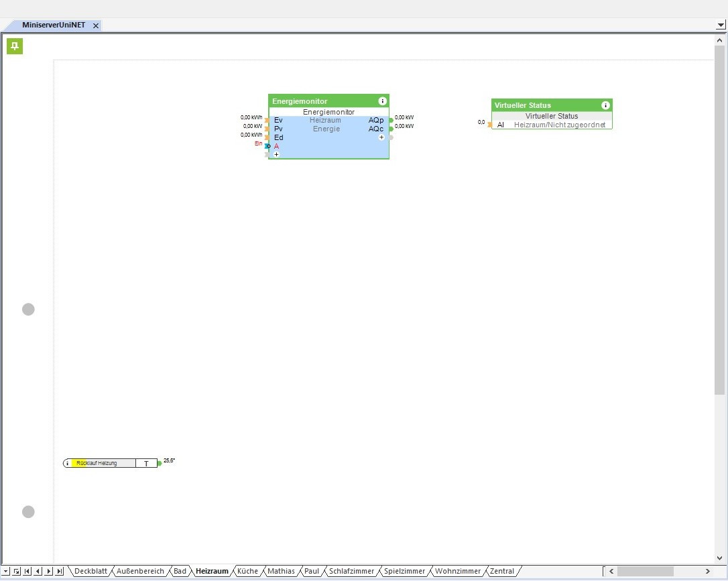Click the T box on Rücklauf Heizung
This screenshot has height=581, width=728.
pos(146,463)
